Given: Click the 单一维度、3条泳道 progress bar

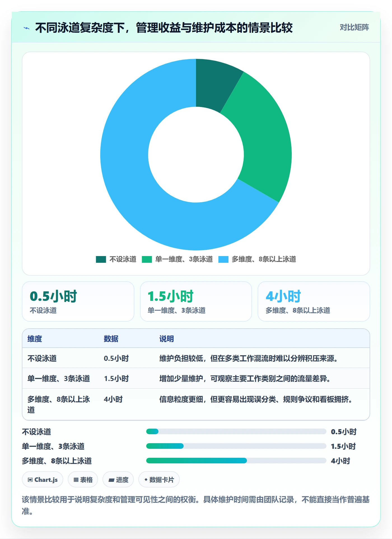Looking at the screenshot, I should 236,446.
